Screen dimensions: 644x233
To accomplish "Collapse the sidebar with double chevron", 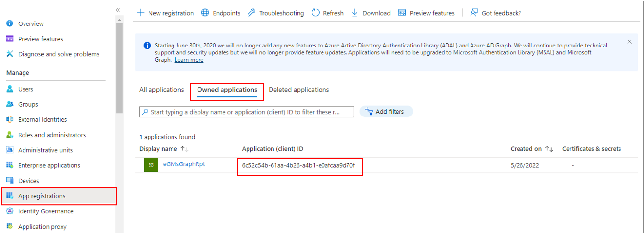I will tap(118, 10).
